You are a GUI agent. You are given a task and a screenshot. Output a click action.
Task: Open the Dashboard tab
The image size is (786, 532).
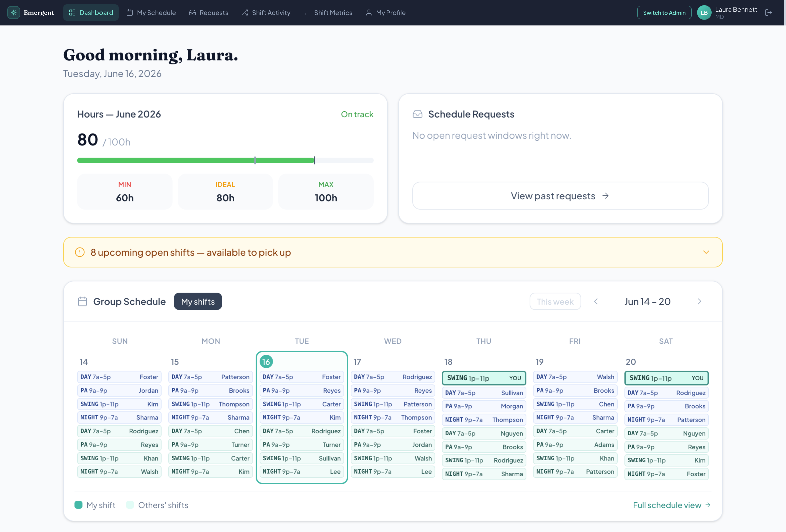coord(91,13)
